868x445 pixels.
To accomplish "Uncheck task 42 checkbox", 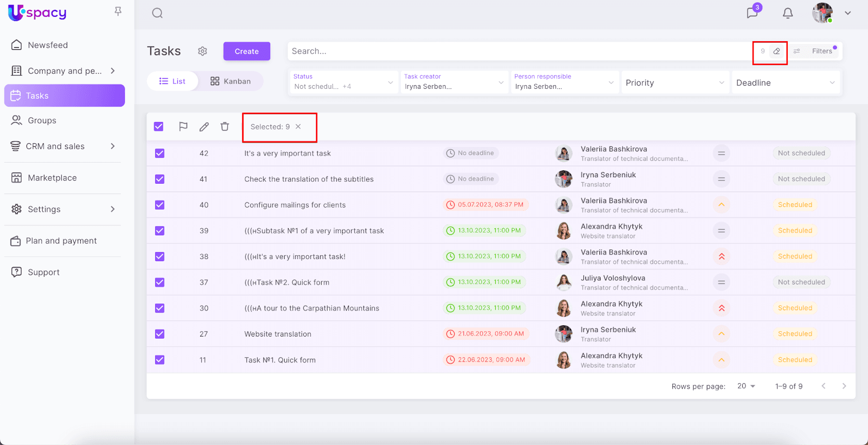I will [x=159, y=153].
